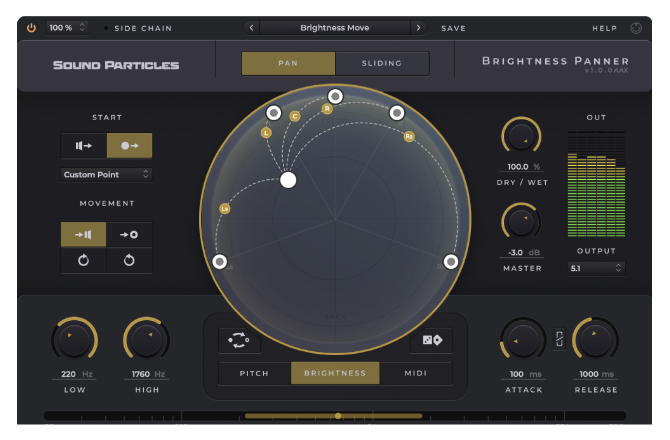Screen dimensions: 670x440
Task: Select the Pitch mode tab
Action: click(x=254, y=373)
